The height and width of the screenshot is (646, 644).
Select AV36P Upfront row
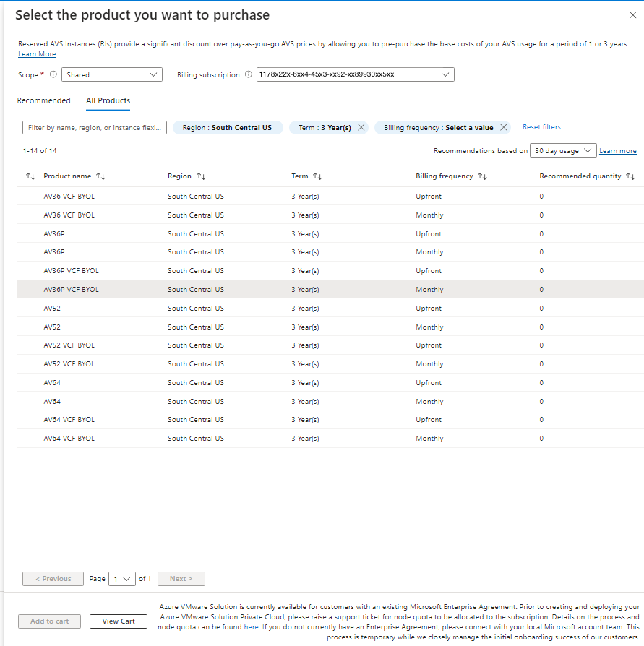coord(330,233)
